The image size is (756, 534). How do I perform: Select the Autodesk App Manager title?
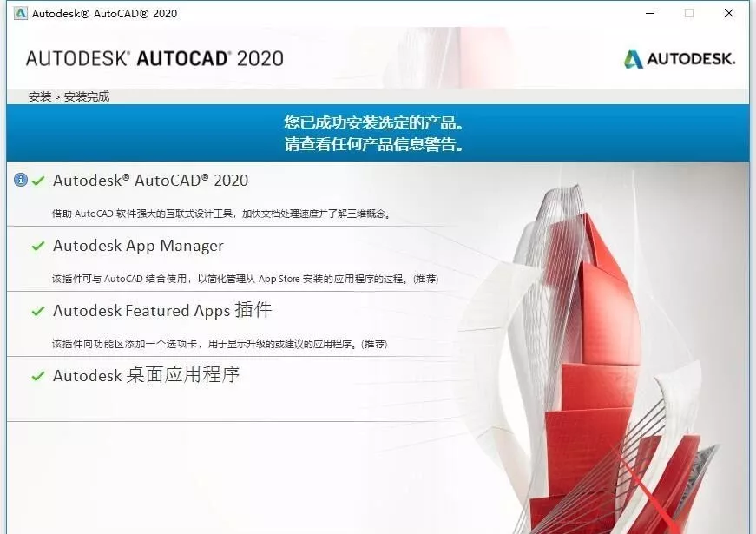[x=138, y=246]
